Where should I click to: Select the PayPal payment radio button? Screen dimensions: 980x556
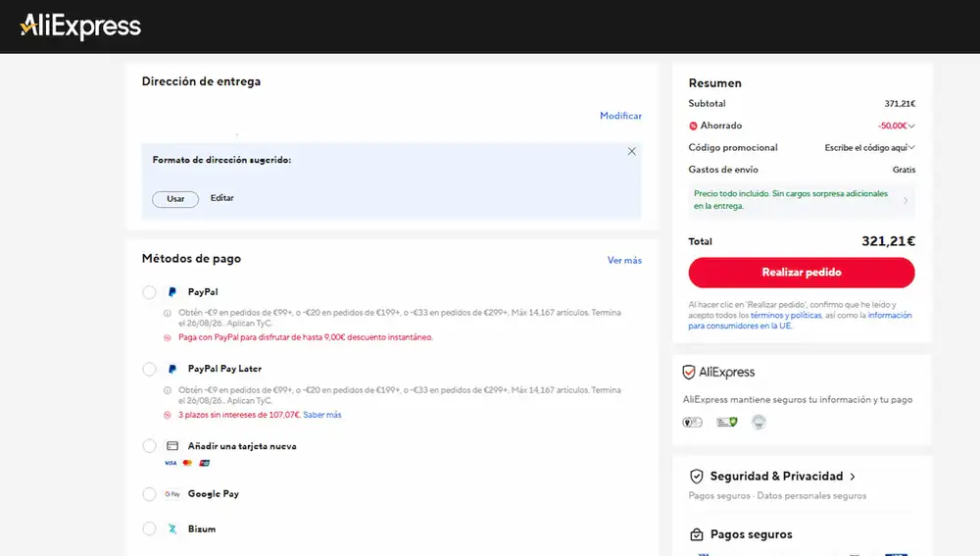click(149, 292)
